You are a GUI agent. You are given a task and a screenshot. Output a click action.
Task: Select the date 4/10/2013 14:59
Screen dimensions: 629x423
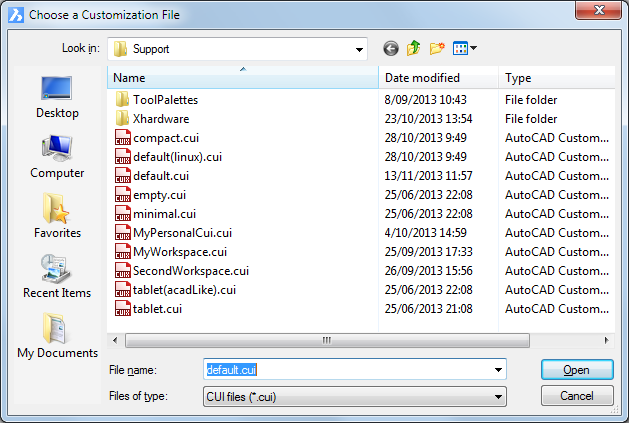(x=425, y=233)
